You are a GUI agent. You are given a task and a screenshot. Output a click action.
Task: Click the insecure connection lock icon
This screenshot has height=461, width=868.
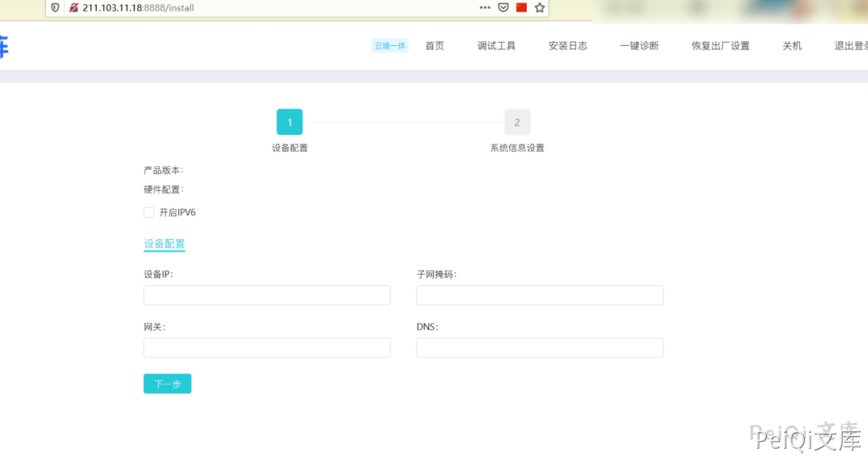coord(73,7)
